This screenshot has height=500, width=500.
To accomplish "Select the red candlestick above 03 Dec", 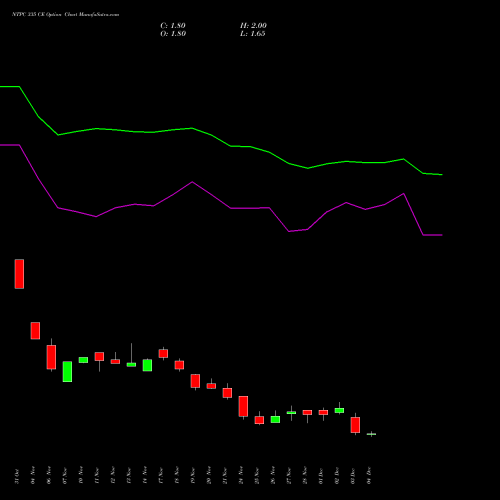I will pyautogui.click(x=355, y=425).
